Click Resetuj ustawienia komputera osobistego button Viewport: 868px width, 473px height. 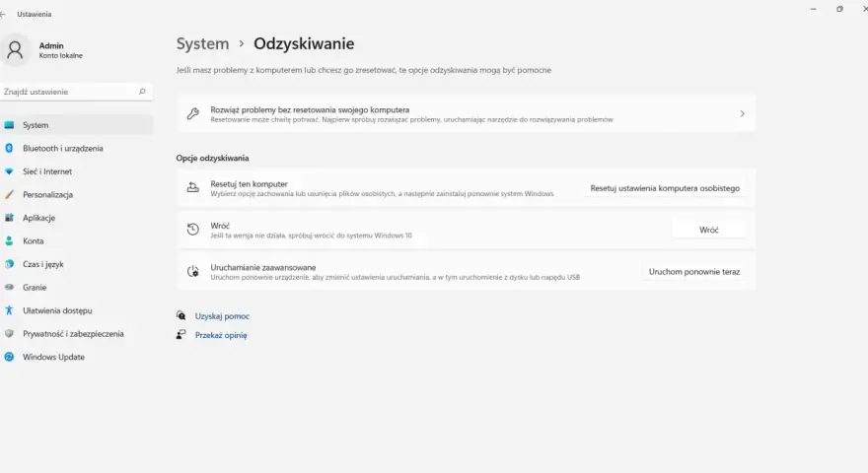[x=665, y=188]
